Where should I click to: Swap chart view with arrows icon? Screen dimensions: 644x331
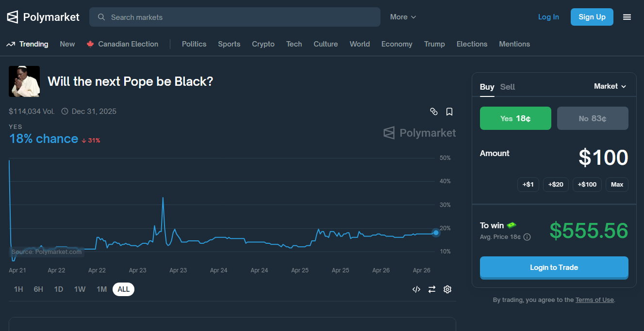point(432,289)
